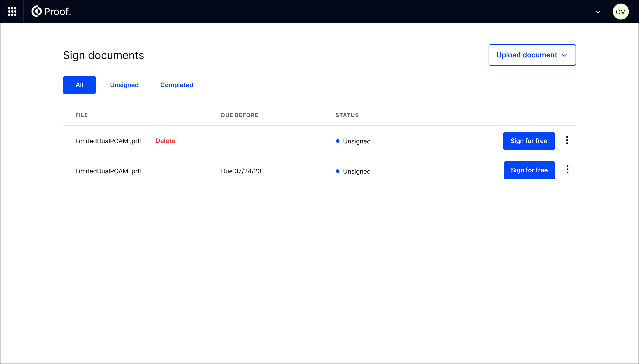Screen dimensions: 639x364
Task: Click the Unsigned status in first row
Action: coord(353,141)
